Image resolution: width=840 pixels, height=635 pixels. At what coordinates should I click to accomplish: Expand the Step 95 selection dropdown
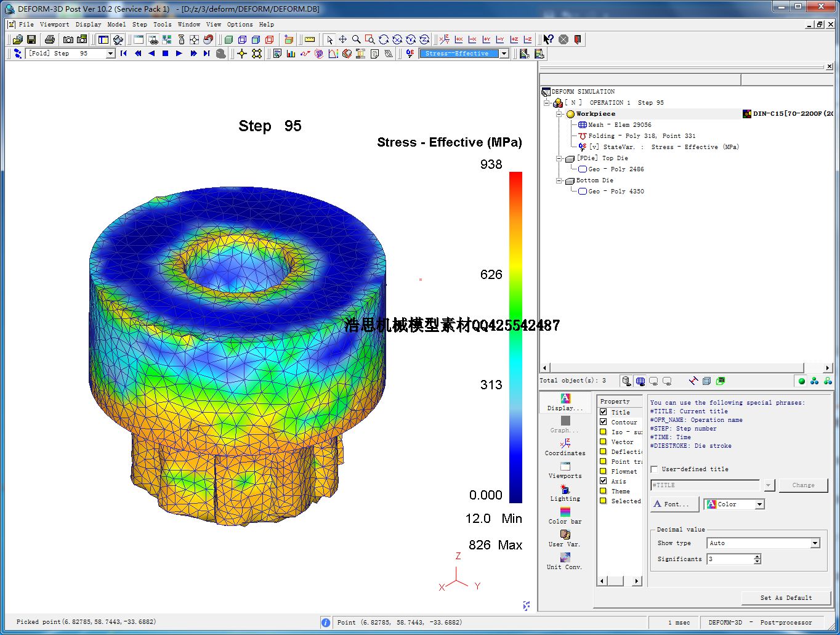pyautogui.click(x=111, y=54)
